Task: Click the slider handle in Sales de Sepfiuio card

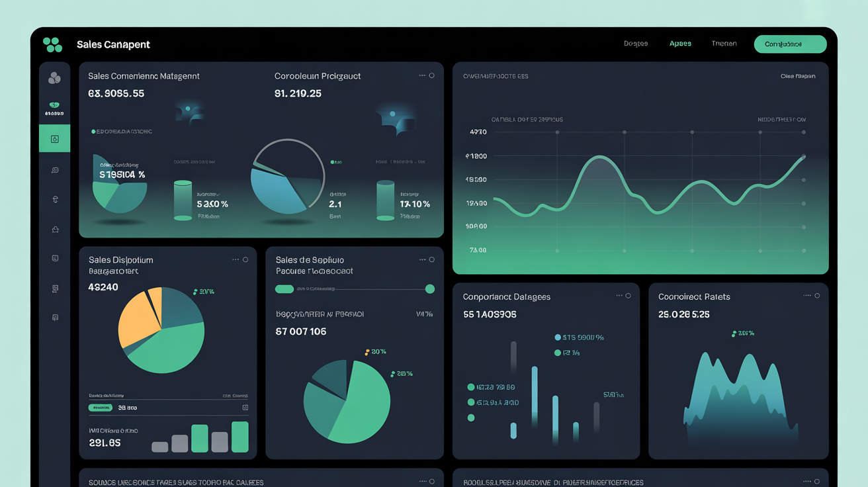Action: [430, 289]
